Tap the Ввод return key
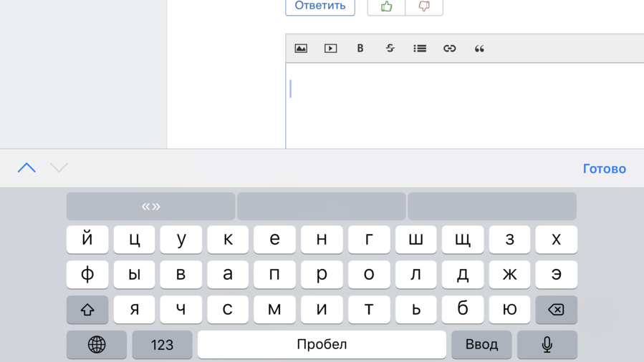The width and height of the screenshot is (644, 362). point(482,344)
